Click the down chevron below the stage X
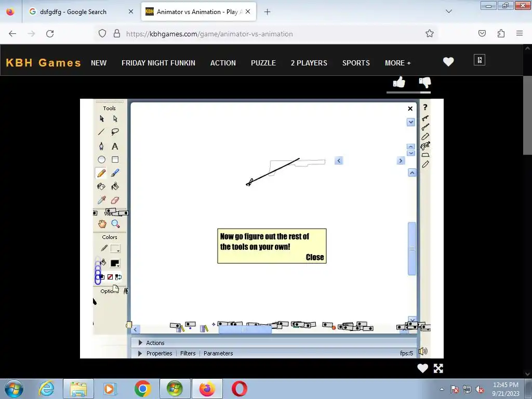The height and width of the screenshot is (399, 532). tap(410, 122)
